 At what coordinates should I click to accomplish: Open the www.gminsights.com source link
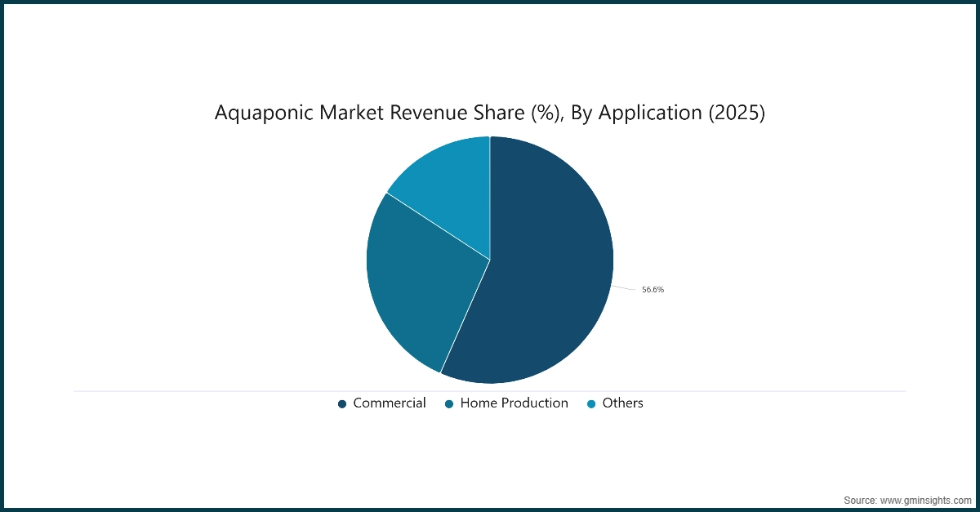[x=926, y=499]
